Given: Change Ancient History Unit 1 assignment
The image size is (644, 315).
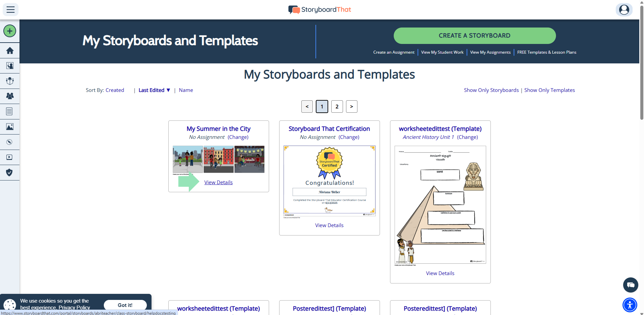Looking at the screenshot, I should coord(467,137).
